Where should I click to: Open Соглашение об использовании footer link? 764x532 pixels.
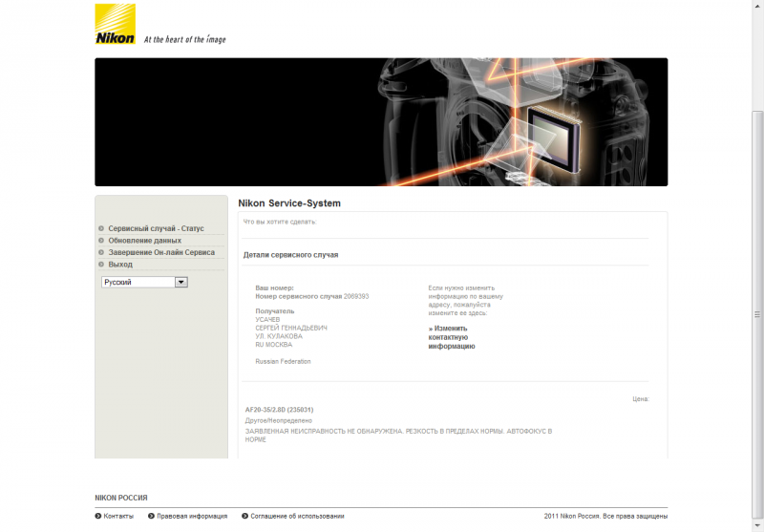coord(297,516)
